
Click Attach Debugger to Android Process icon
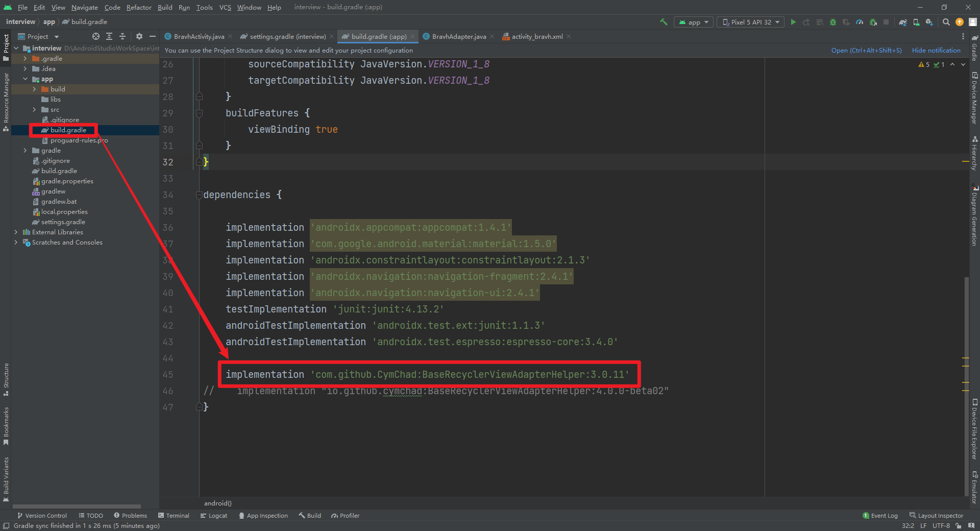(873, 22)
